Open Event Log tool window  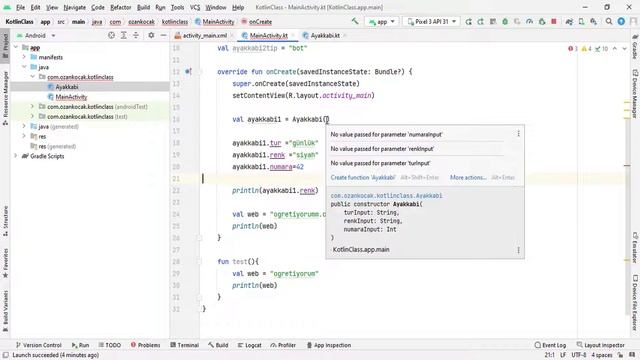tap(550, 345)
